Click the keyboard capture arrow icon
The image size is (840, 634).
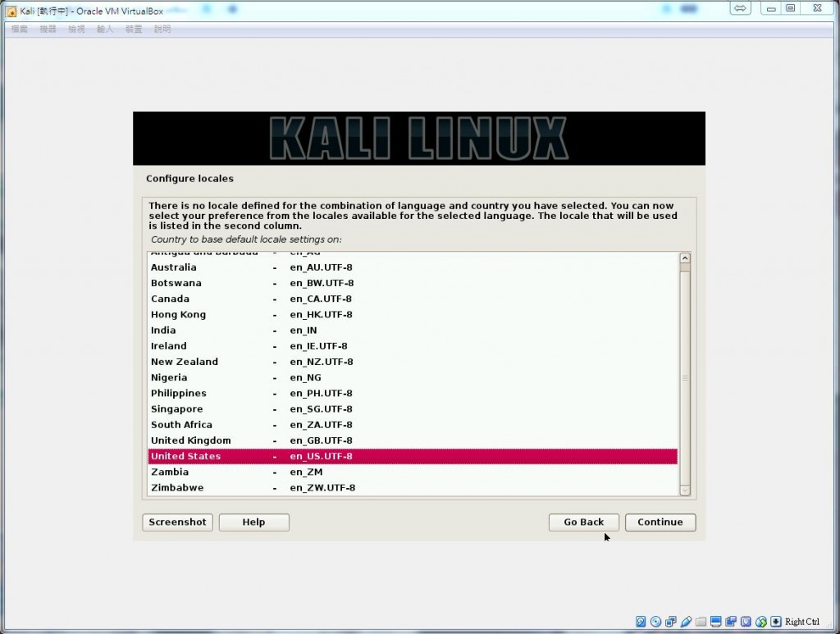[x=776, y=621]
